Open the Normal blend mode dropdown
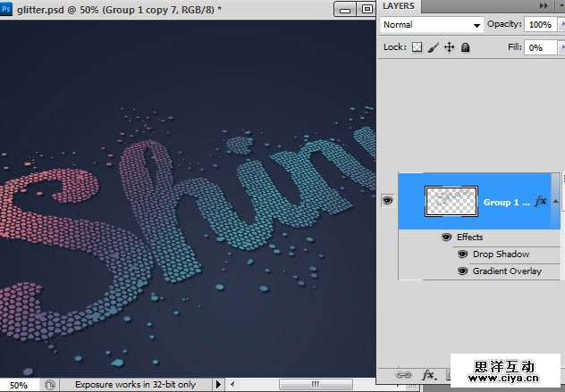565x392 pixels. 432,25
